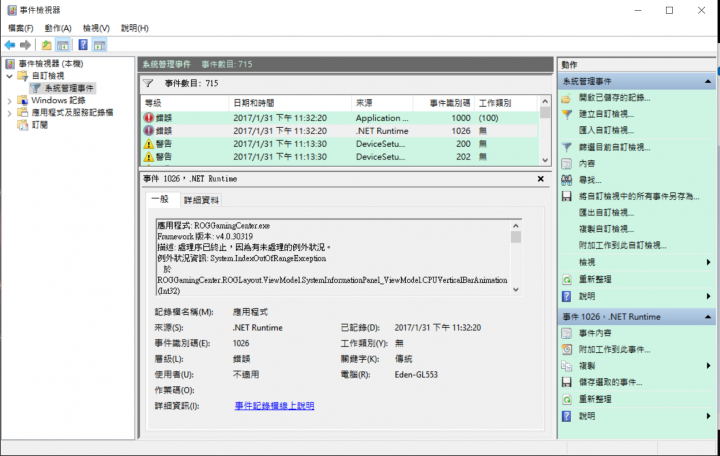Click the 開啟已儲存的記錄 folder icon
The height and width of the screenshot is (456, 720).
pyautogui.click(x=567, y=98)
